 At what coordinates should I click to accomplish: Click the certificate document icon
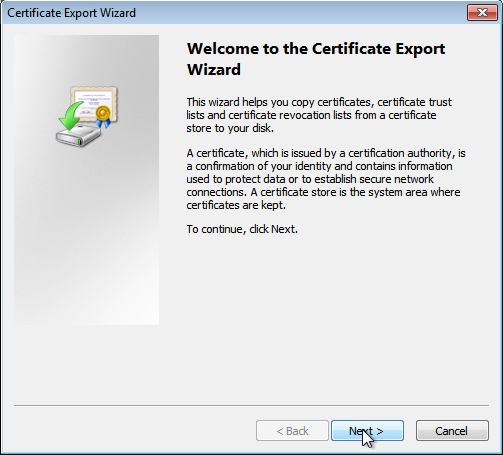[94, 104]
